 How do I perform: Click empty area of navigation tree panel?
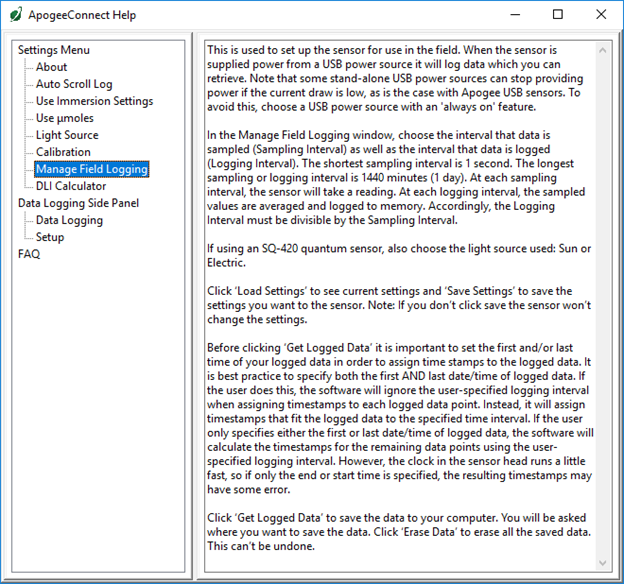[100, 420]
